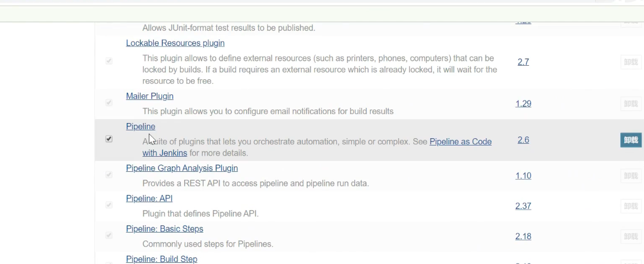This screenshot has height=264, width=644.
Task: Click 'Plugin that defines Pipeline API' text
Action: 200,213
